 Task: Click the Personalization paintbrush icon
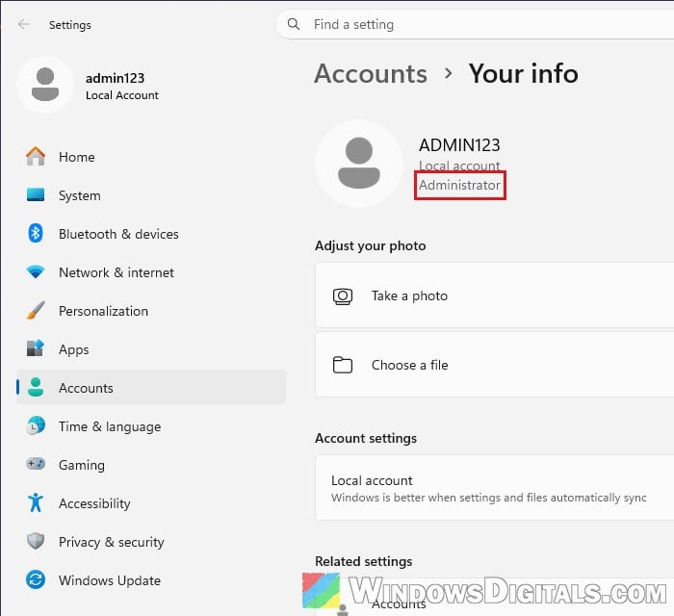36,310
